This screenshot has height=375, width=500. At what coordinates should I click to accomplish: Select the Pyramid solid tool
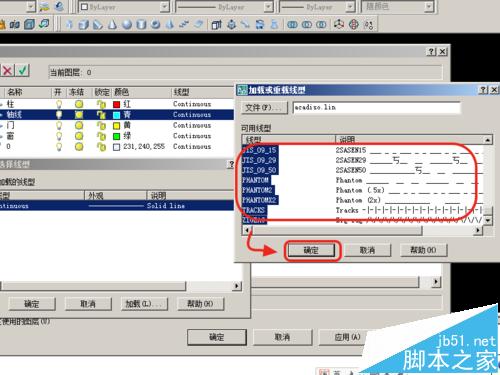pyautogui.click(x=170, y=25)
